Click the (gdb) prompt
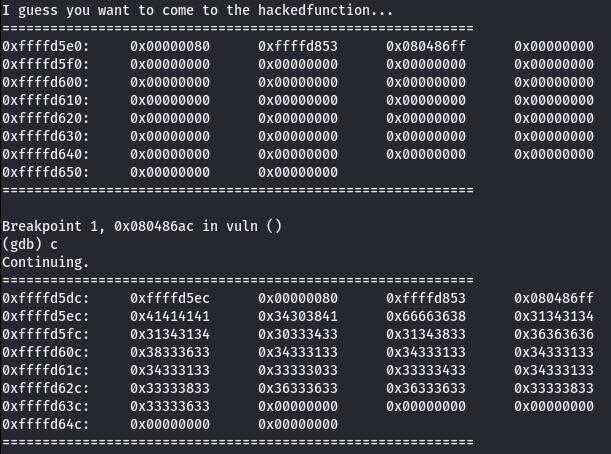The height and width of the screenshot is (454, 611). (x=22, y=244)
